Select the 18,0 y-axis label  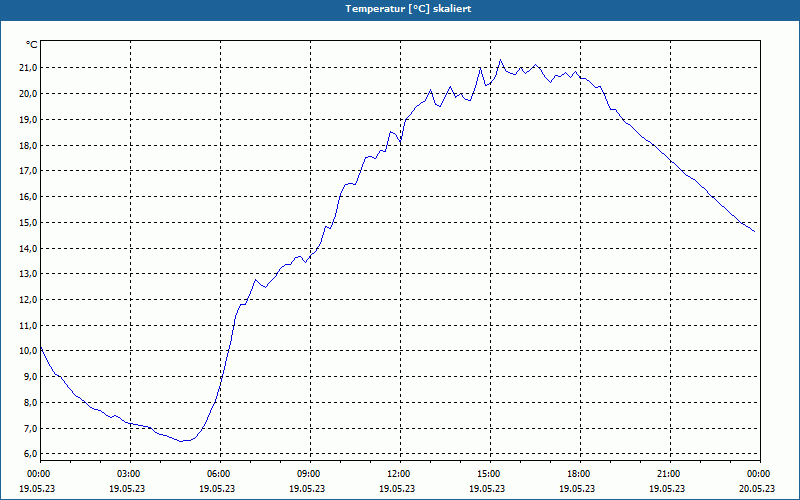28,145
